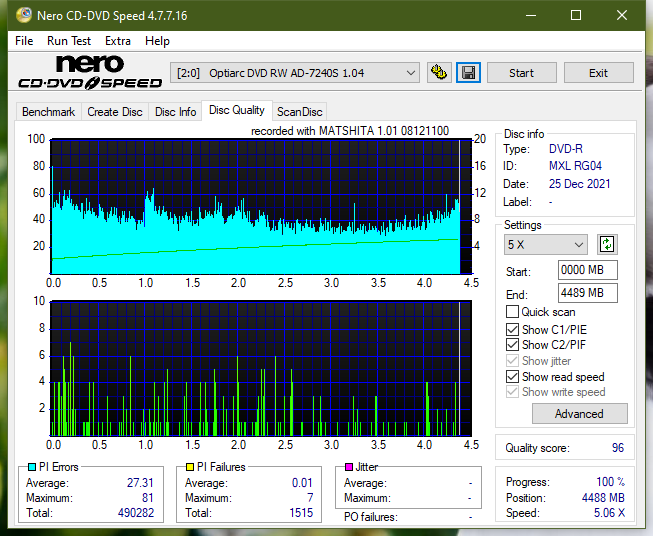
Task: Click the End position field 4489 MB
Action: point(587,293)
